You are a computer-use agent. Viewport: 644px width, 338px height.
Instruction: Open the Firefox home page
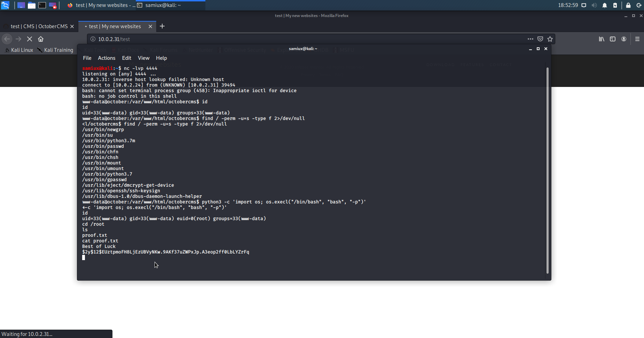(x=41, y=39)
